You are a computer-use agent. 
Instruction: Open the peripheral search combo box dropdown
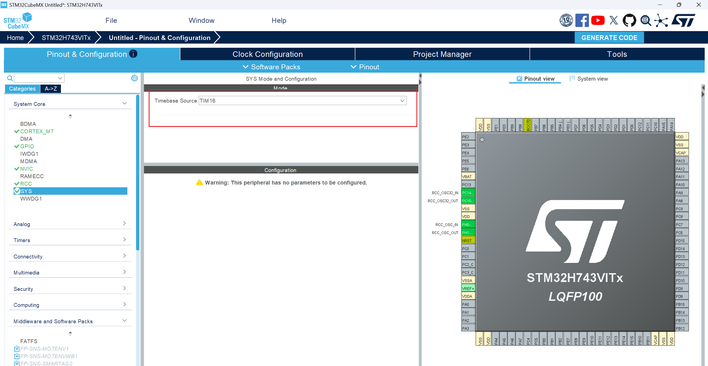coord(61,78)
